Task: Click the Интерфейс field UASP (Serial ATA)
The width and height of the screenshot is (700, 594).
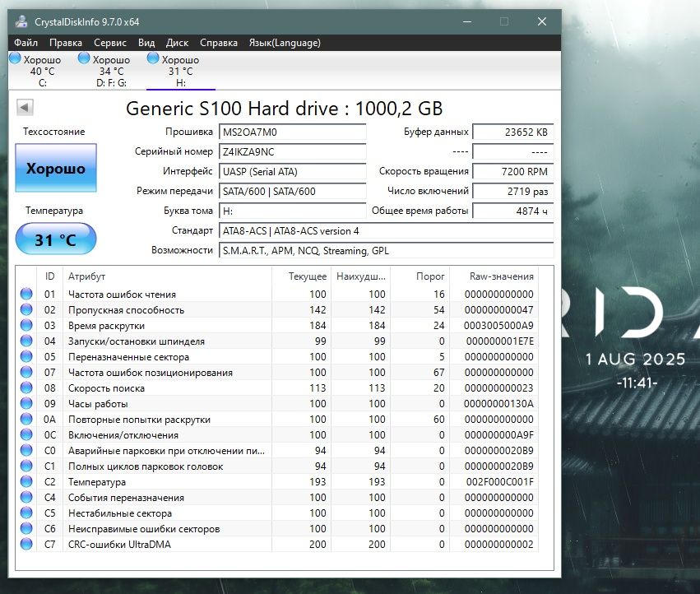Action: pos(292,171)
